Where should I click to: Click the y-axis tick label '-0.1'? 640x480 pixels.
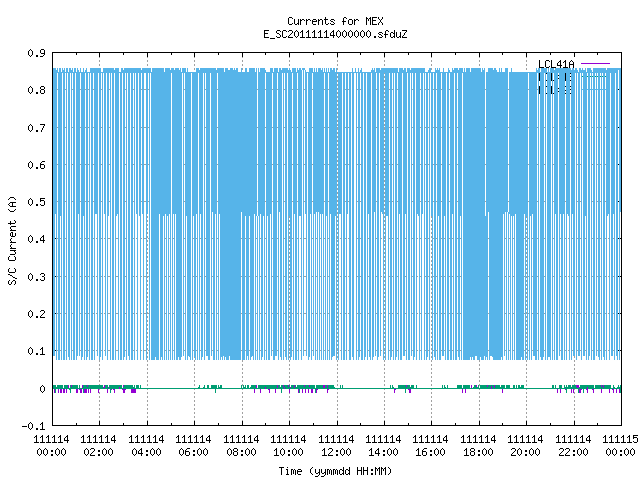(33, 426)
